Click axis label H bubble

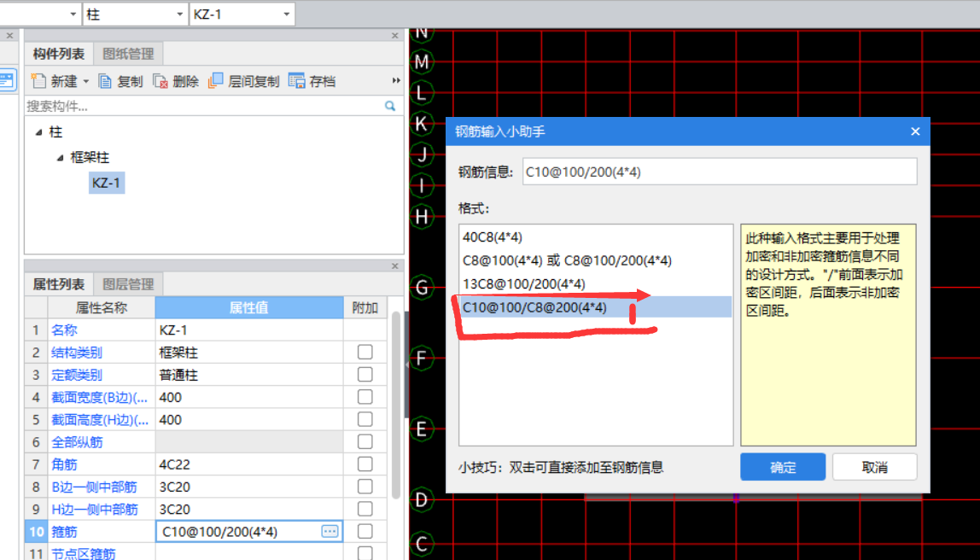[x=422, y=217]
